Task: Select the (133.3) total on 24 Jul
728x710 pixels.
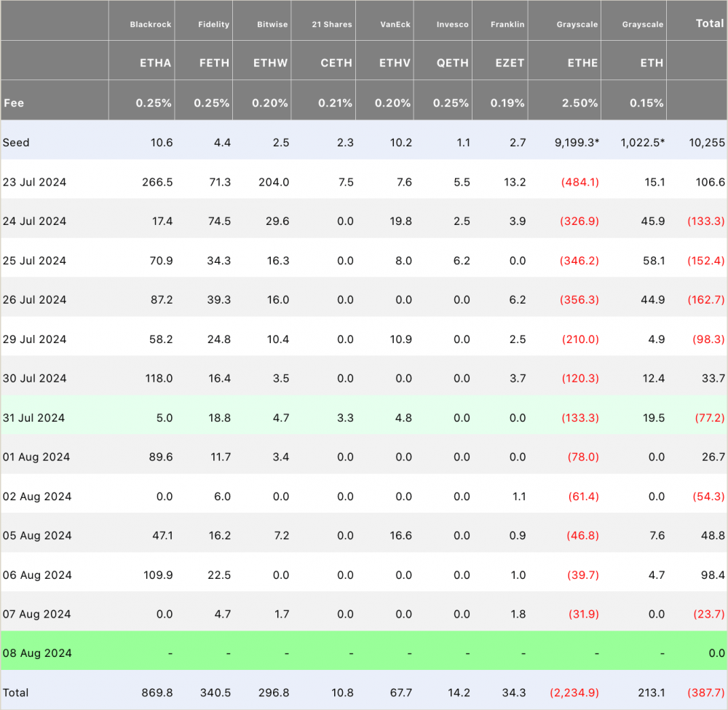Action: click(705, 221)
